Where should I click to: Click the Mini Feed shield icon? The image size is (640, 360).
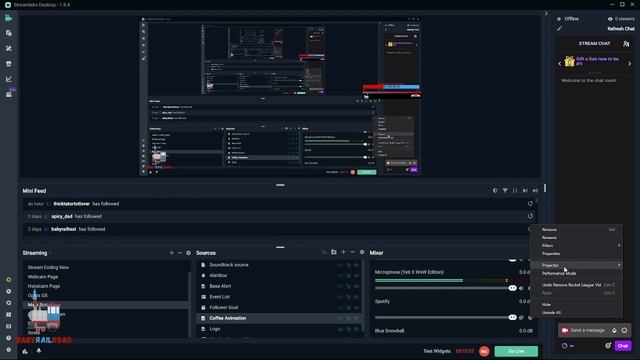tap(495, 190)
